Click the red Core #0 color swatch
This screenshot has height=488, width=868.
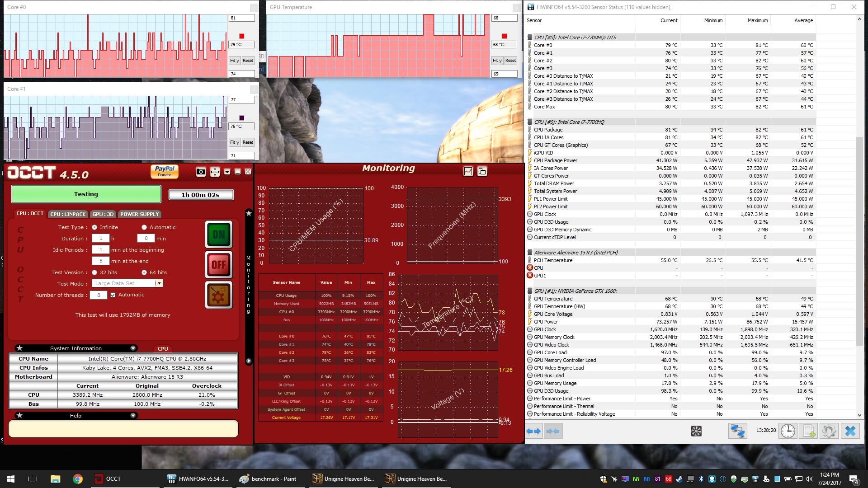click(242, 36)
